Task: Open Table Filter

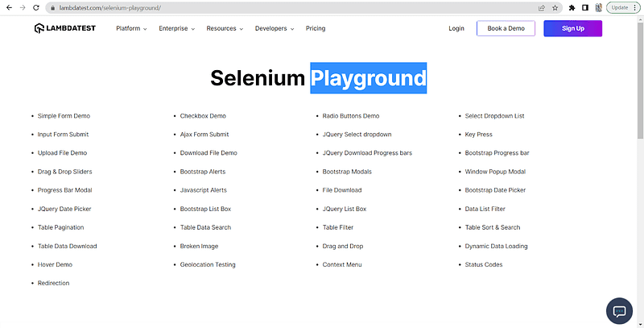Action: pyautogui.click(x=338, y=227)
